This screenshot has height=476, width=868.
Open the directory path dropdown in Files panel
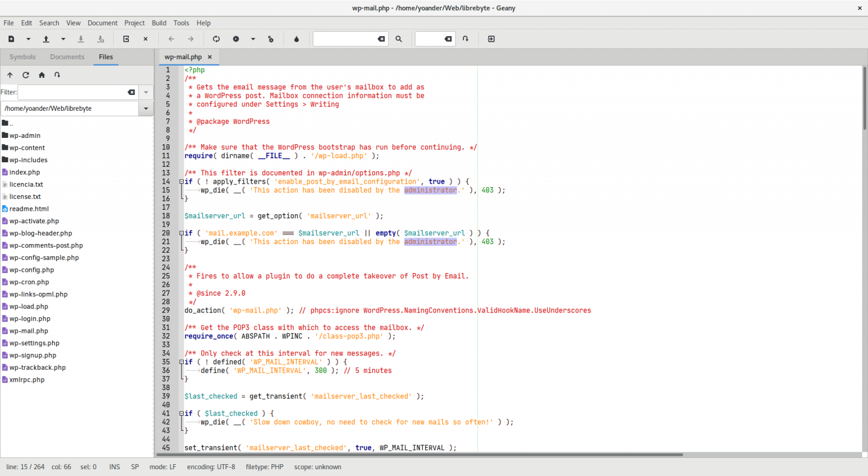pos(145,108)
